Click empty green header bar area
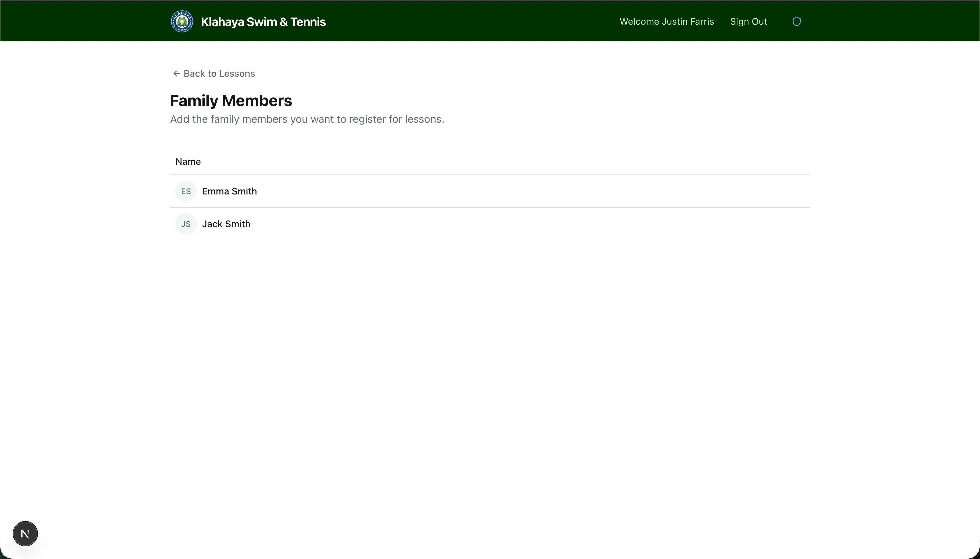The width and height of the screenshot is (980, 559). coord(460,21)
